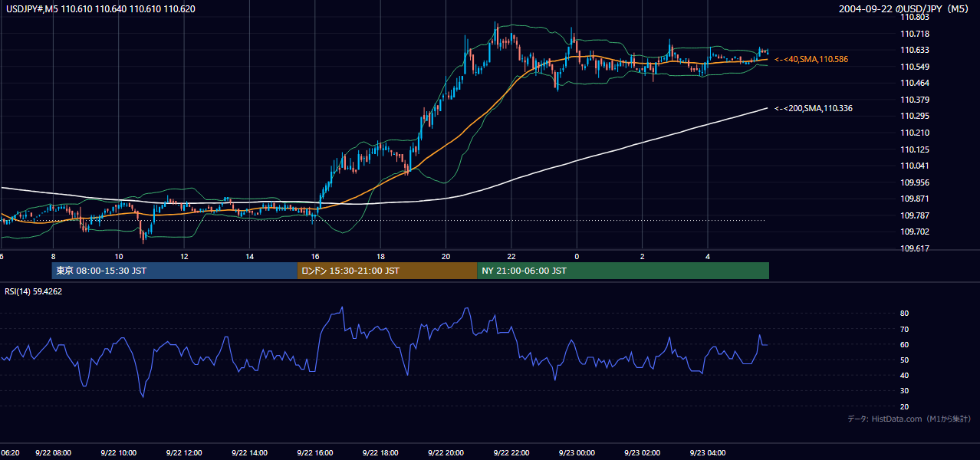Click hour tick '14' under the price chart
980x460 pixels.
(249, 256)
